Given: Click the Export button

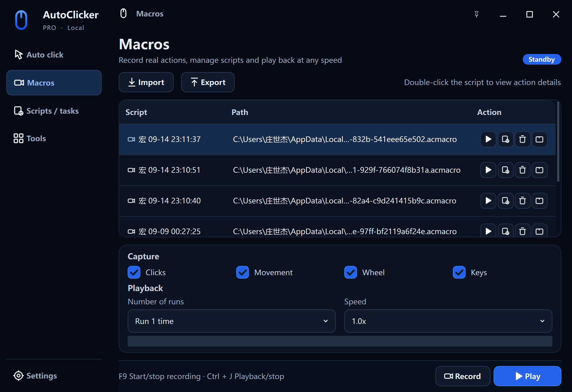Looking at the screenshot, I should click(x=208, y=82).
